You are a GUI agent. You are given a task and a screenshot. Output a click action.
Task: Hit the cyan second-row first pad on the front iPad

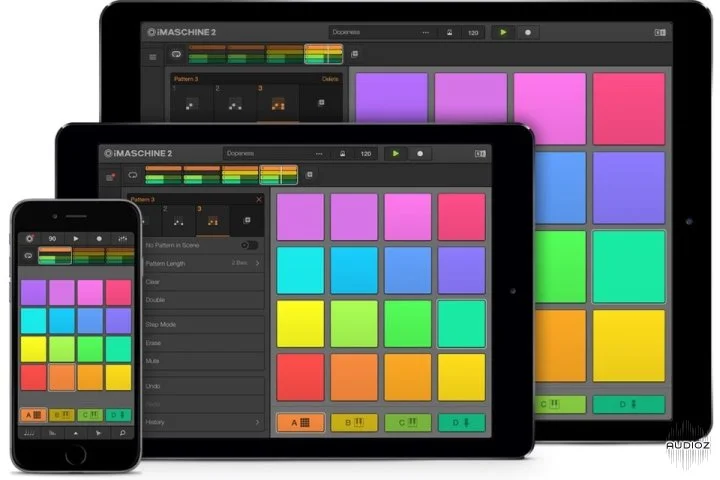pos(300,270)
